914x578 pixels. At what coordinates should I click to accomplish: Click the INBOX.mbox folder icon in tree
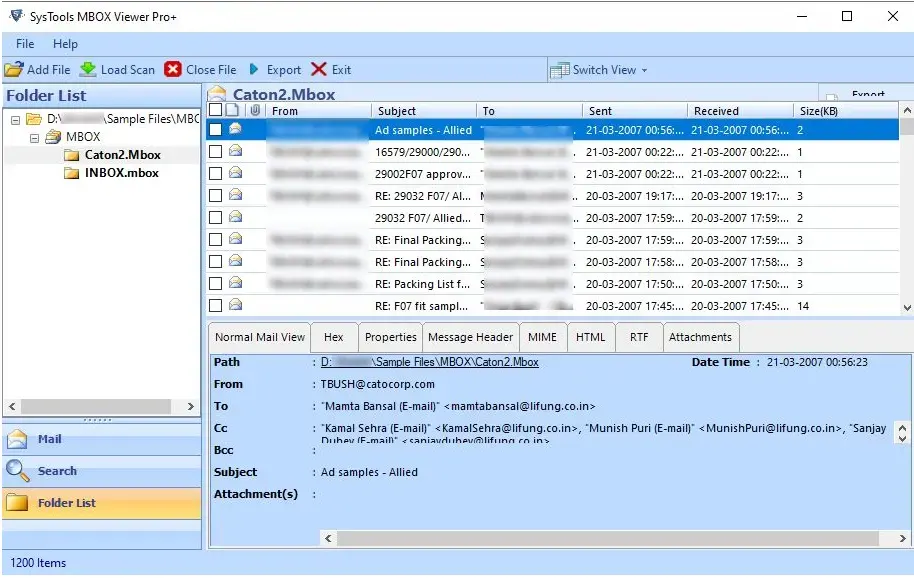click(x=72, y=173)
